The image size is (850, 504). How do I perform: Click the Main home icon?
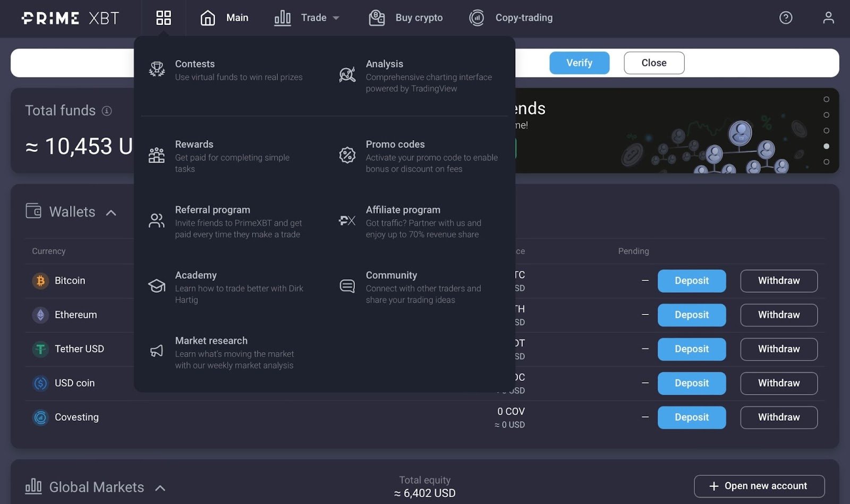pyautogui.click(x=208, y=18)
